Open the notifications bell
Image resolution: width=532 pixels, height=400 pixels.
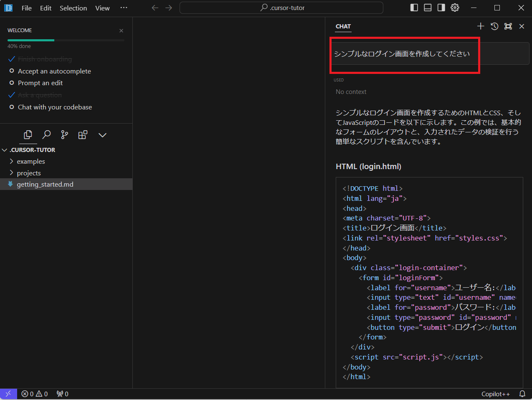522,394
